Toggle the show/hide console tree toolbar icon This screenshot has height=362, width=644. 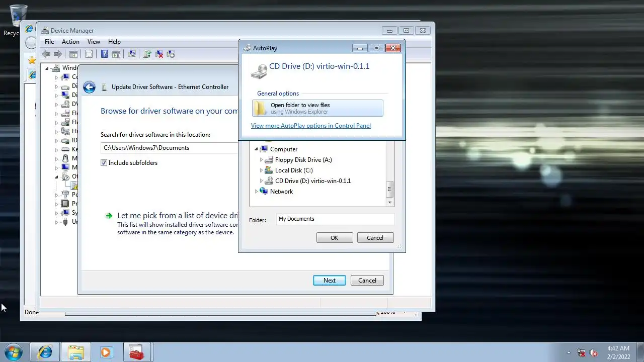coord(73,54)
